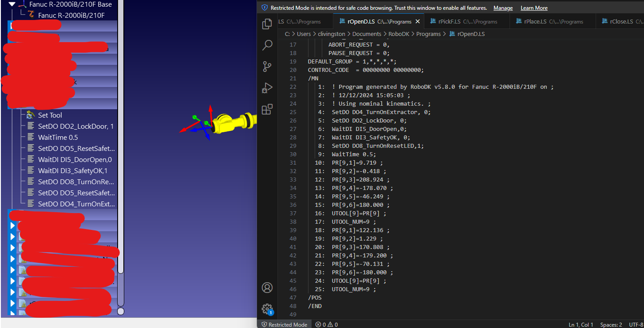This screenshot has height=328, width=644.
Task: Switch to the rClose.LS tab
Action: pyautogui.click(x=620, y=21)
